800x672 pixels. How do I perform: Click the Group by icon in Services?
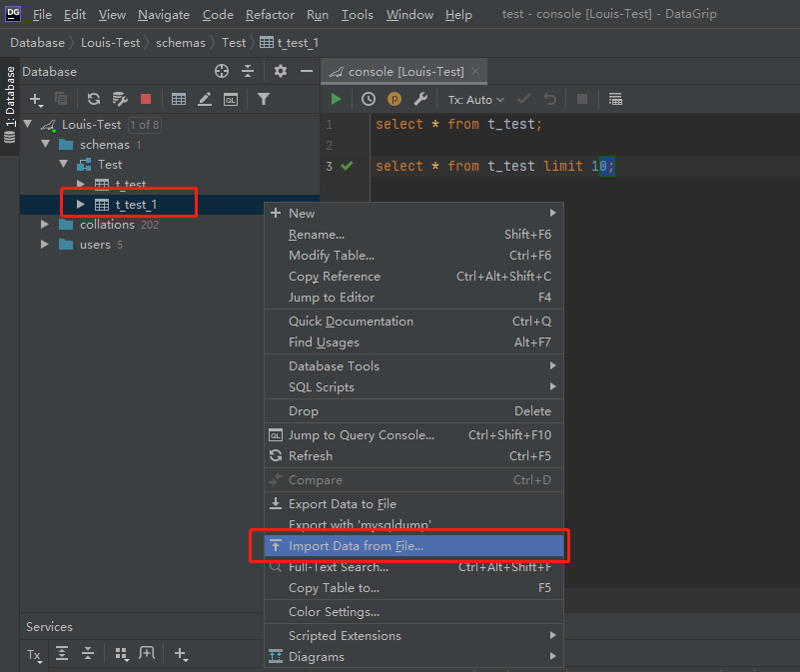click(x=122, y=654)
